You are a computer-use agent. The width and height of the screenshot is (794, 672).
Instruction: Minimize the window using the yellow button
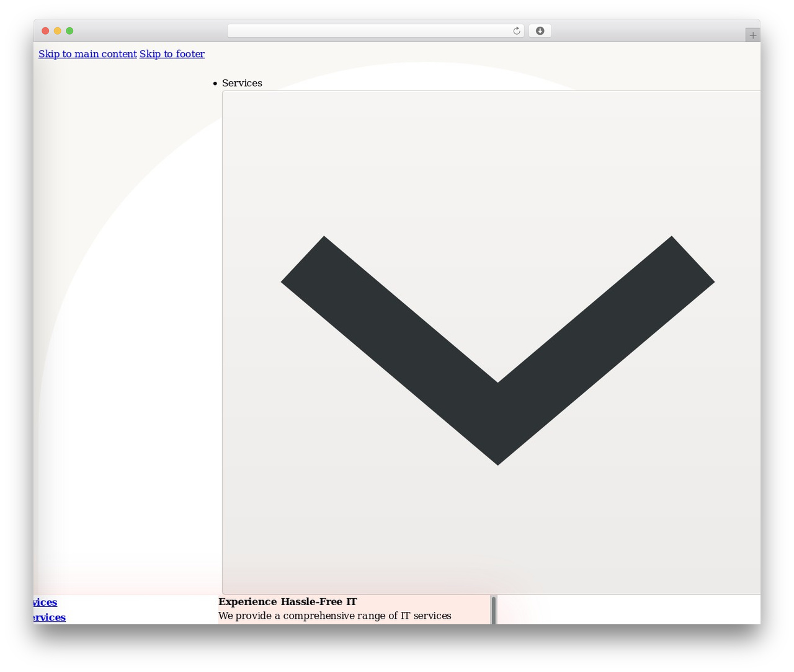tap(58, 31)
